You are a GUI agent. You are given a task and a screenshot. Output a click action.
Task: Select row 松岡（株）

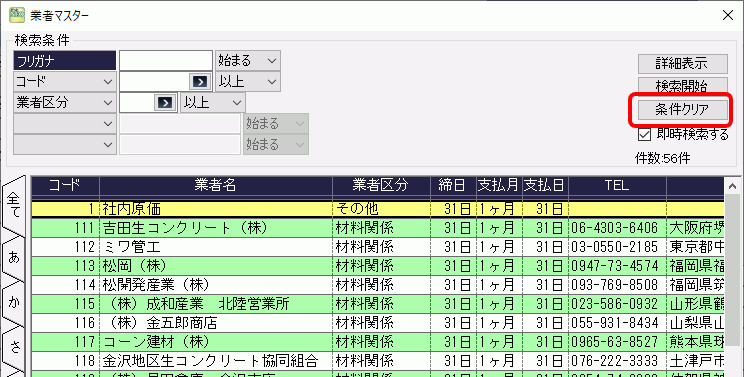pos(378,266)
